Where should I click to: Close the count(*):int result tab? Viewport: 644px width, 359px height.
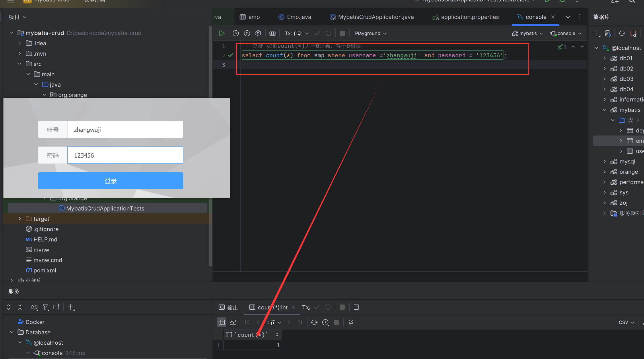(293, 307)
